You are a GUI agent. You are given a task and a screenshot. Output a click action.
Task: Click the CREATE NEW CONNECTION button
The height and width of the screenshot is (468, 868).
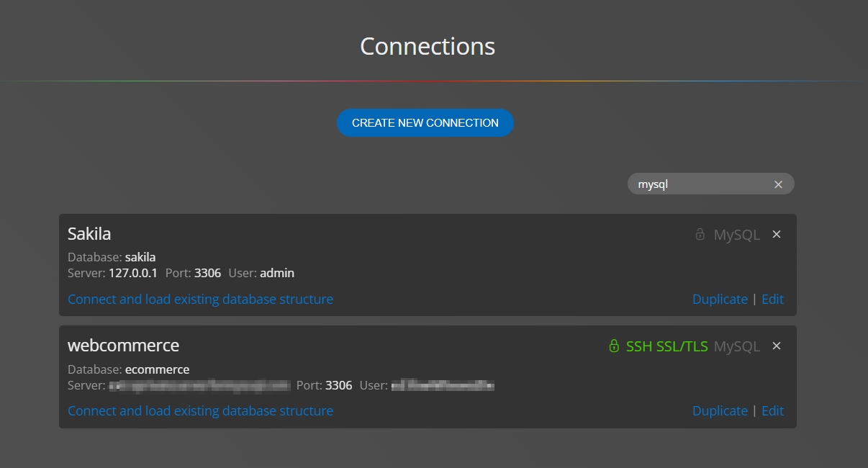tap(425, 123)
